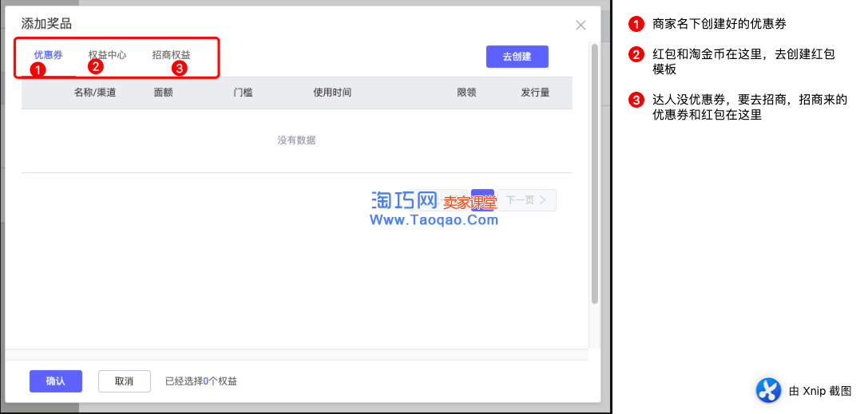This screenshot has width=868, height=414.
Task: Click the 名称/渠道 column header
Action: [x=95, y=93]
